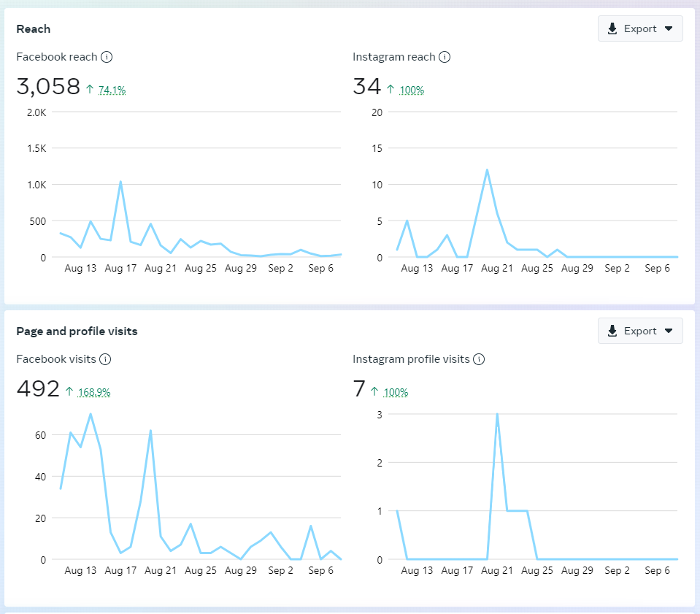The width and height of the screenshot is (700, 614).
Task: Select the highest peak on Instagram reach chart
Action: pos(487,170)
